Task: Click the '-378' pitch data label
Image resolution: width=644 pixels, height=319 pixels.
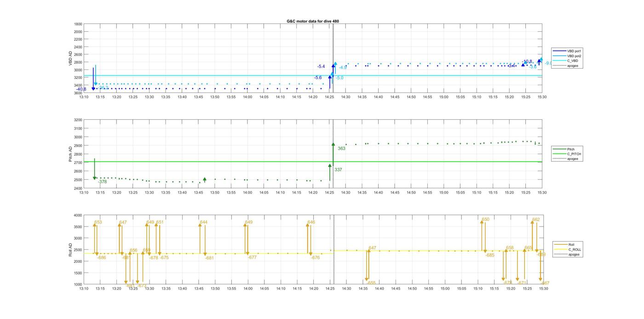Action: 102,182
